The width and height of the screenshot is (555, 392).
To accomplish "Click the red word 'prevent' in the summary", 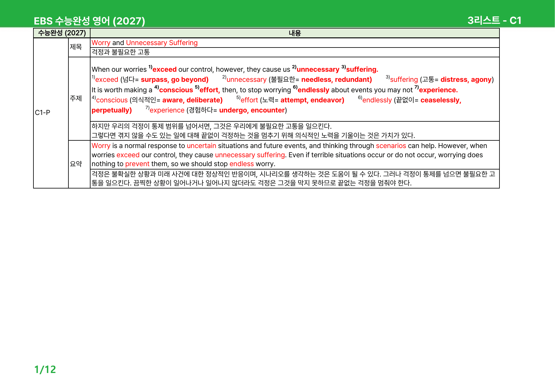I will [x=137, y=164].
